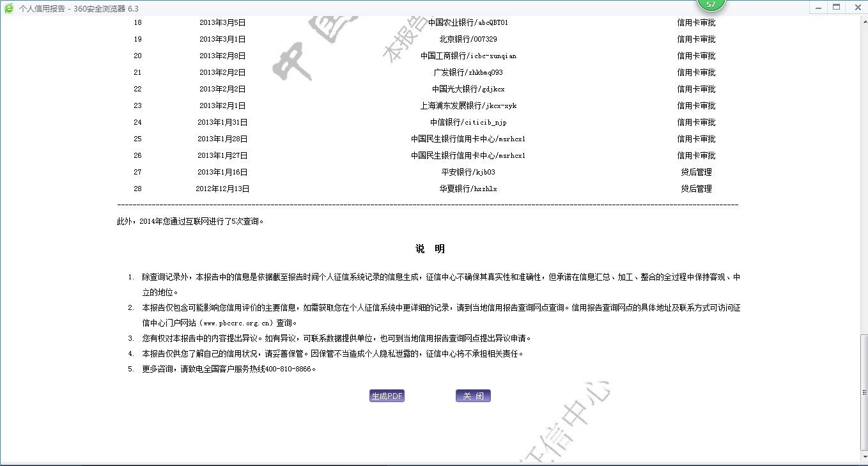This screenshot has width=868, height=466.
Task: Click the query date 2013年1月31日
Action: click(222, 122)
